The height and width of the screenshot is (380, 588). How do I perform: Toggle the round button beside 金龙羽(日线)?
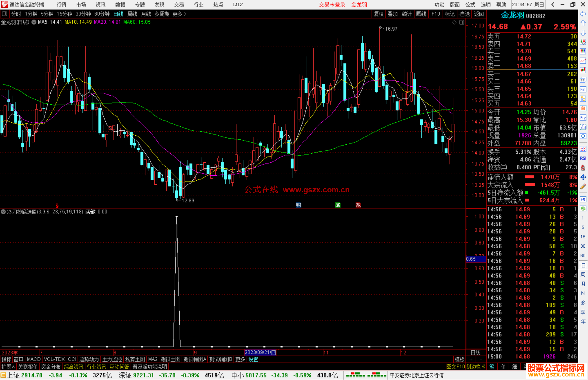[x=34, y=22]
